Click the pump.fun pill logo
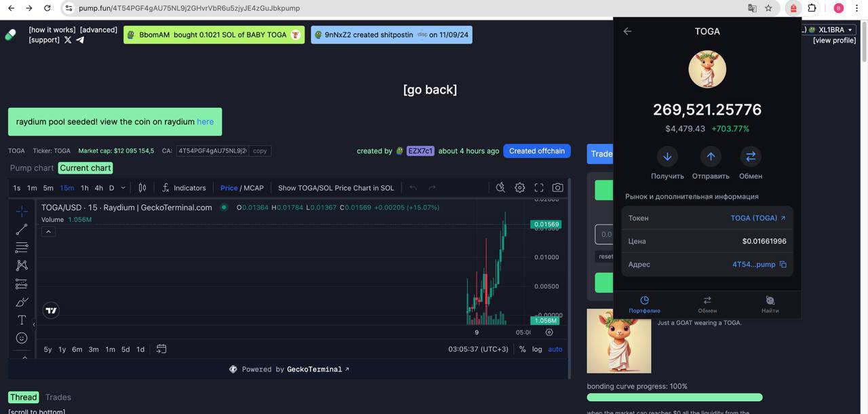Screen dimensions: 868x414 point(10,35)
